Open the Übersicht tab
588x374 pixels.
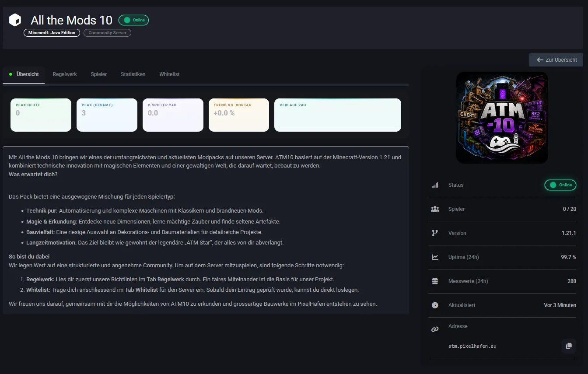click(x=24, y=74)
